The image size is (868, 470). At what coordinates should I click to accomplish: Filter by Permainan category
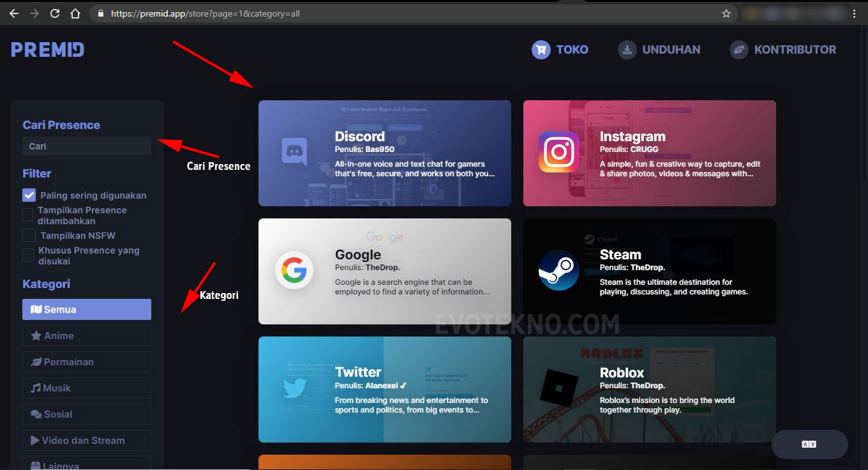click(x=87, y=361)
